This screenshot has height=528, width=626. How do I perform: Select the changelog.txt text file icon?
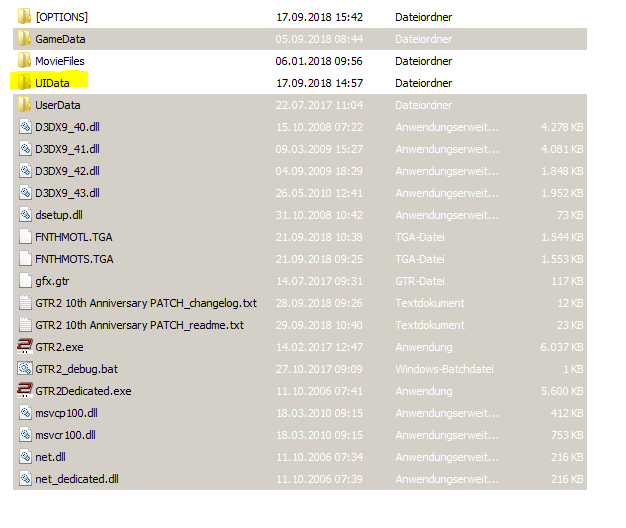(25, 302)
